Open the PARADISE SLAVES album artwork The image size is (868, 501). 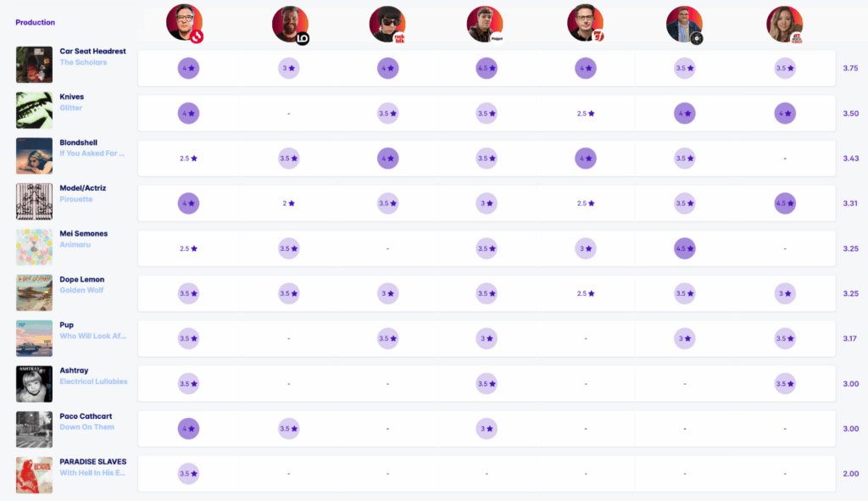click(34, 476)
